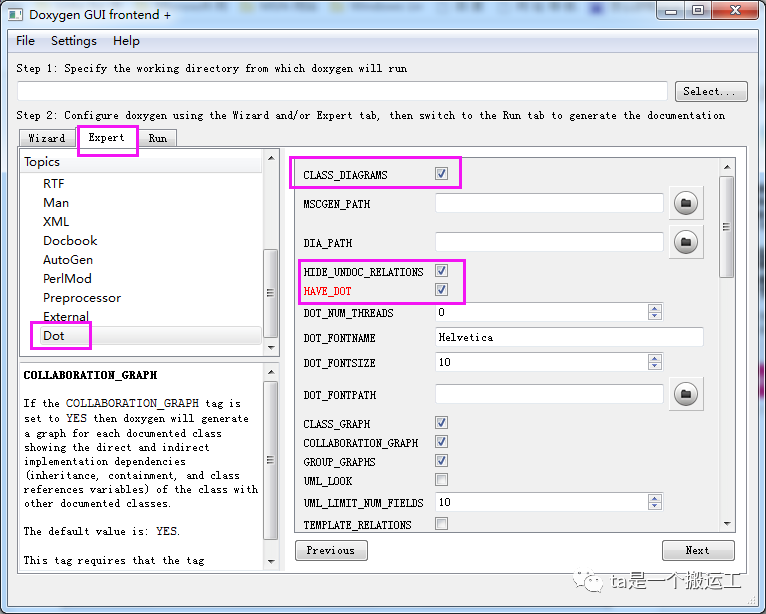The image size is (766, 614).
Task: Select the Docbook topic
Action: pos(70,241)
